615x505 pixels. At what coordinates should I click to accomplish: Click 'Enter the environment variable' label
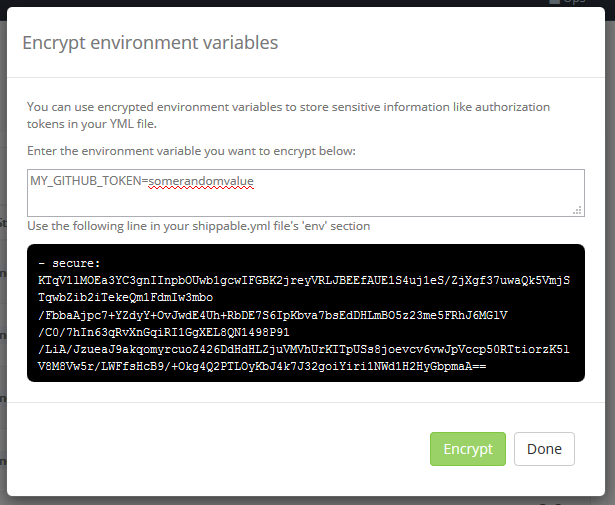191,151
